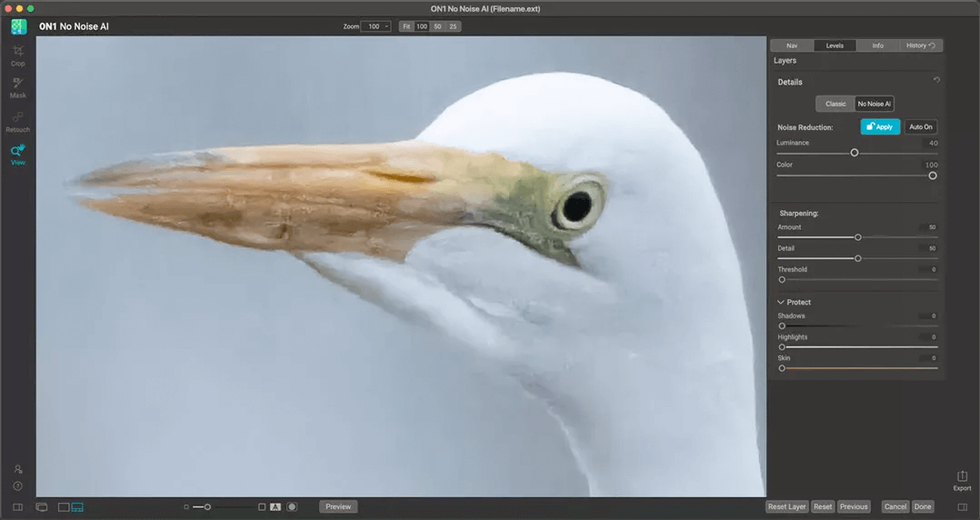Open the user account icon
The height and width of the screenshot is (520, 980).
pos(17,469)
